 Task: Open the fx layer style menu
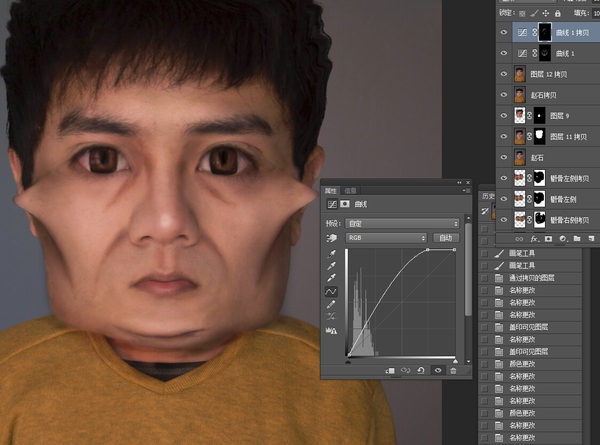[x=534, y=239]
